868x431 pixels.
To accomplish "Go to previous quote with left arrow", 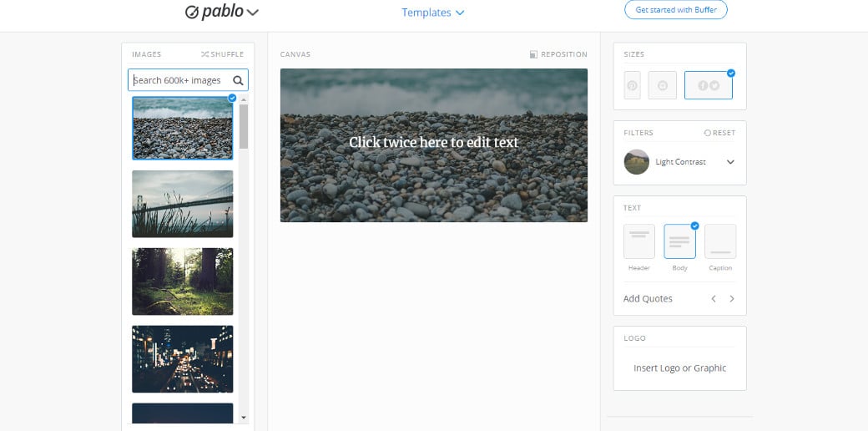I will 714,298.
